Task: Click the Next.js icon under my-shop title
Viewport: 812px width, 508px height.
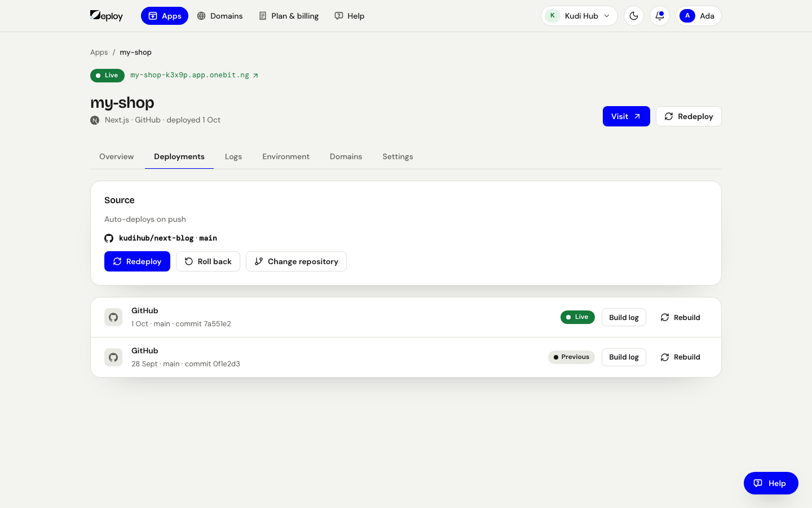Action: coord(95,120)
